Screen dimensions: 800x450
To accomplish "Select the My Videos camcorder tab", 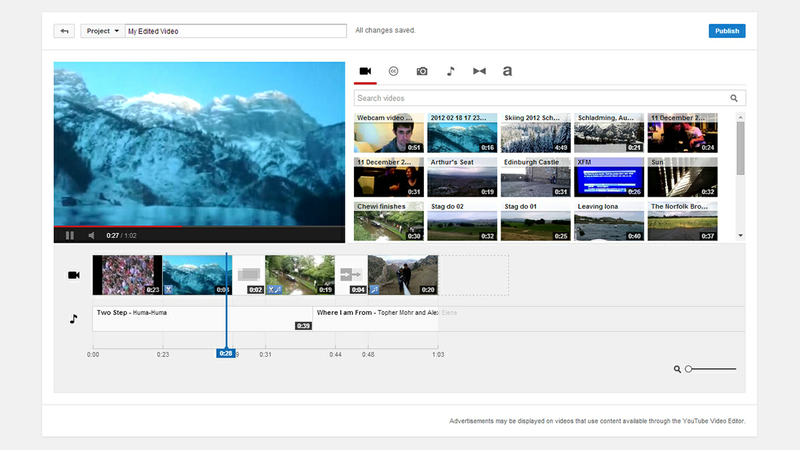I will (366, 71).
